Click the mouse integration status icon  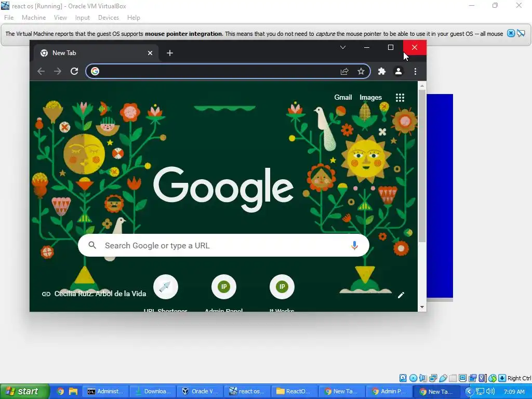tap(493, 378)
